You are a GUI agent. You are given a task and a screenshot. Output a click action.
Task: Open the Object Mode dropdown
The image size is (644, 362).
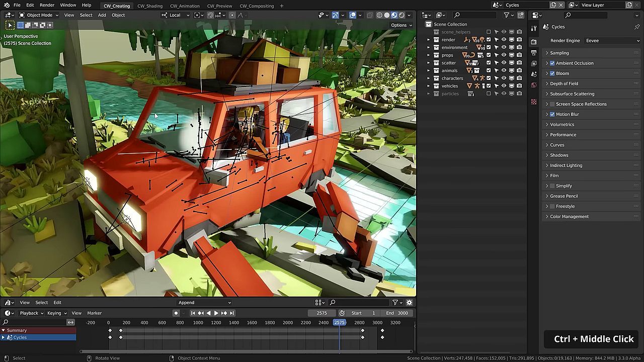[x=39, y=15]
